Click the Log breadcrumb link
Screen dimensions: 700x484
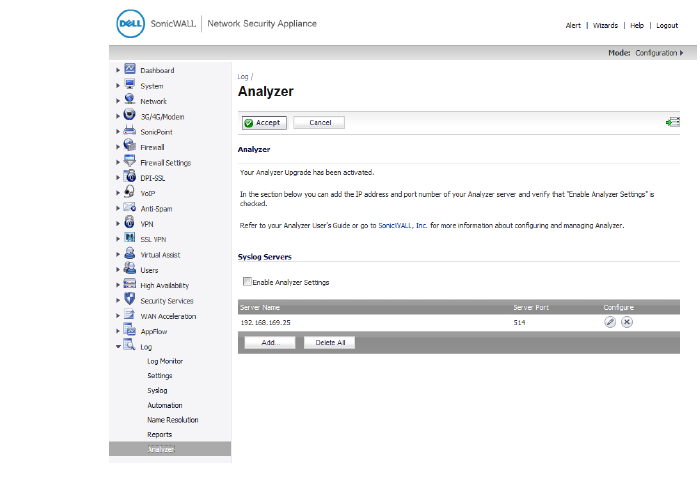242,77
